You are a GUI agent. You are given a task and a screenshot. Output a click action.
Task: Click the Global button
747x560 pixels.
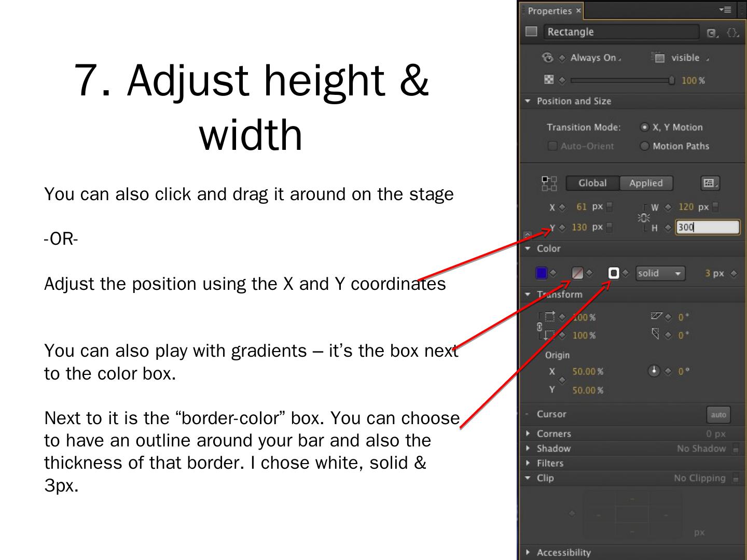pos(592,183)
